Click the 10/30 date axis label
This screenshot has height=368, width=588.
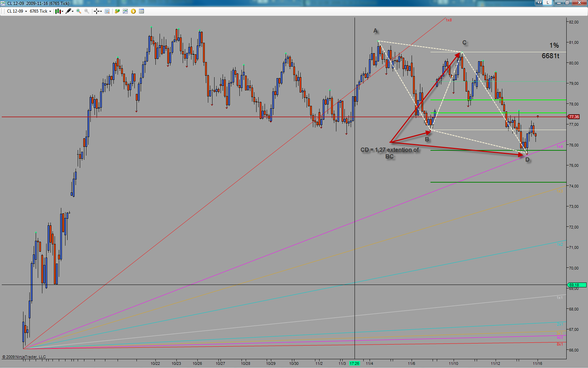[294, 363]
